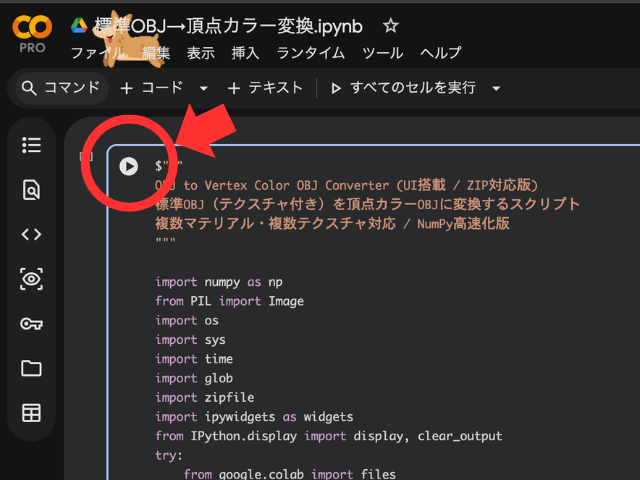The height and width of the screenshot is (480, 640).
Task: Click the Google Drive icon beside the title
Action: coord(80,26)
